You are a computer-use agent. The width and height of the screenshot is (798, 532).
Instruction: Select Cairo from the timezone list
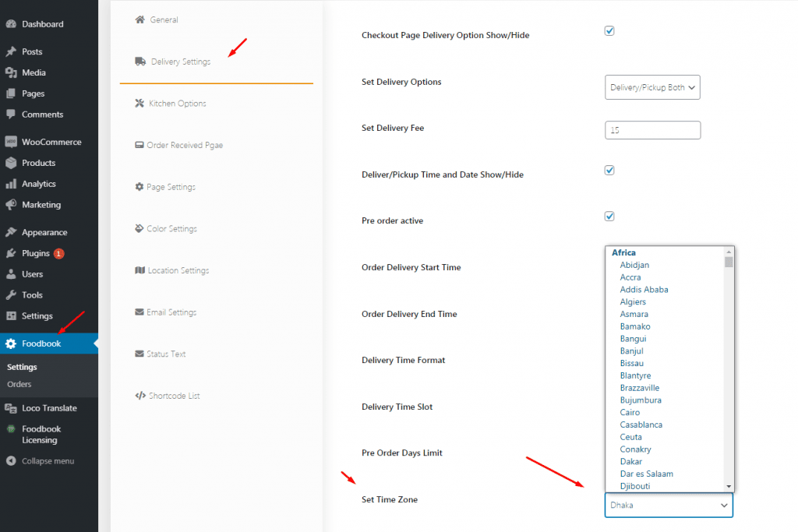coord(630,413)
